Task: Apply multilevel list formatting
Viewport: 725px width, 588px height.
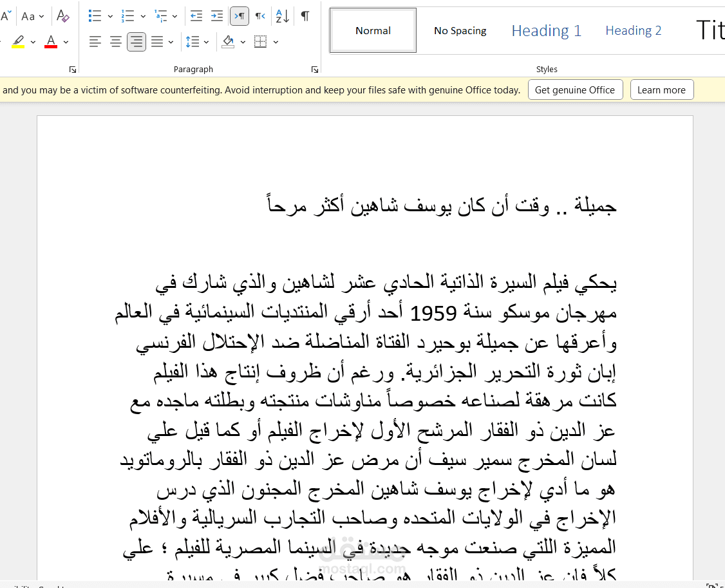Action: coord(161,16)
